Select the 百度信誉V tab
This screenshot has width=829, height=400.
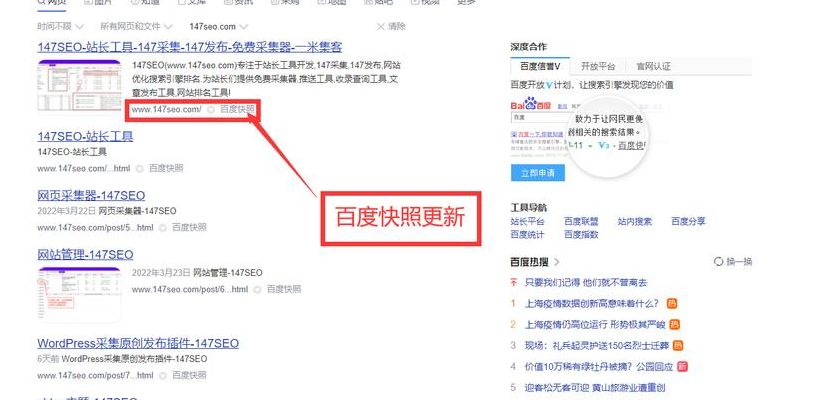pos(540,67)
